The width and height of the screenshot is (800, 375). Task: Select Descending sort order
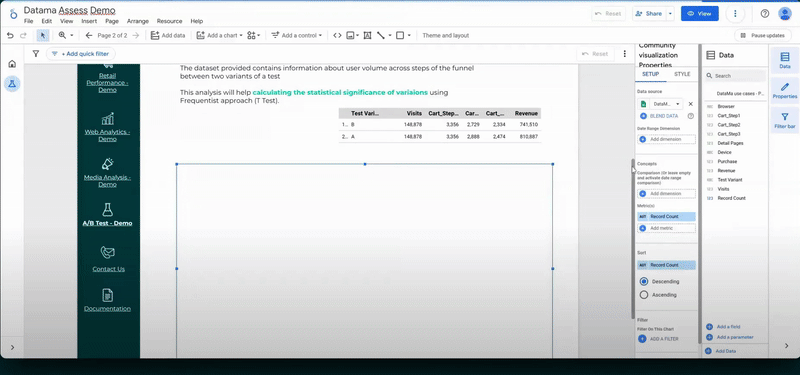(x=643, y=281)
